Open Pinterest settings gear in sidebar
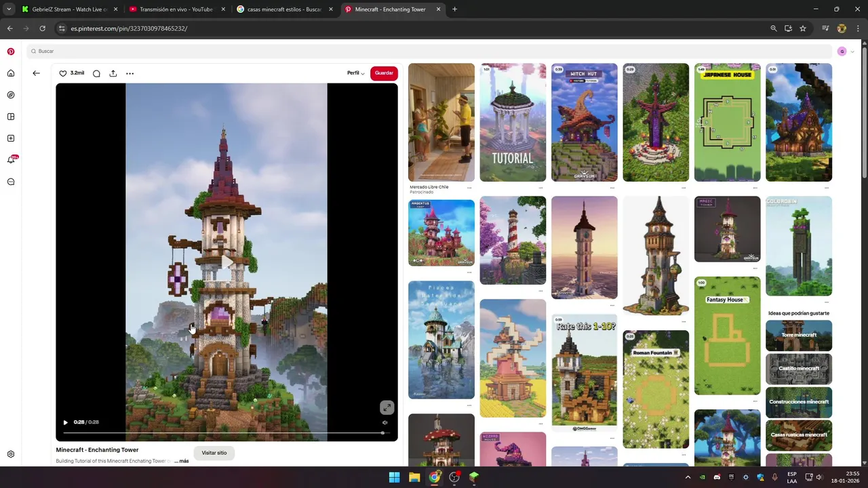 (x=11, y=454)
